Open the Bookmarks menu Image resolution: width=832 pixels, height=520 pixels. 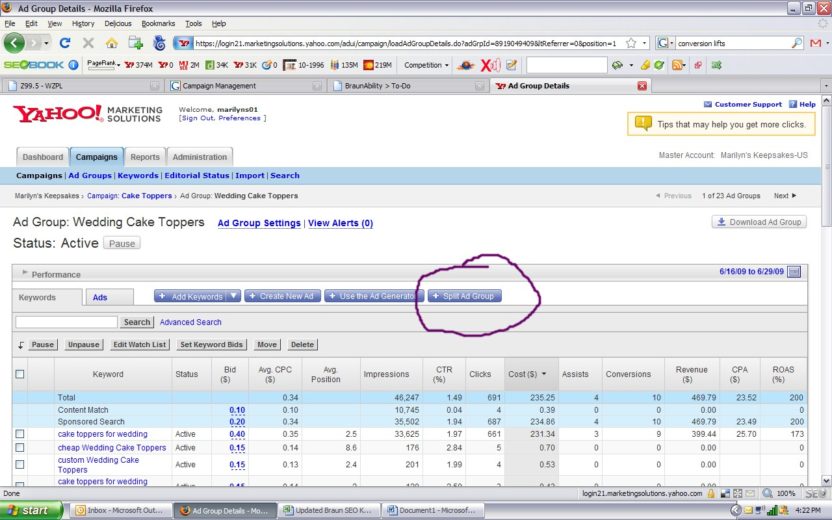[x=158, y=23]
